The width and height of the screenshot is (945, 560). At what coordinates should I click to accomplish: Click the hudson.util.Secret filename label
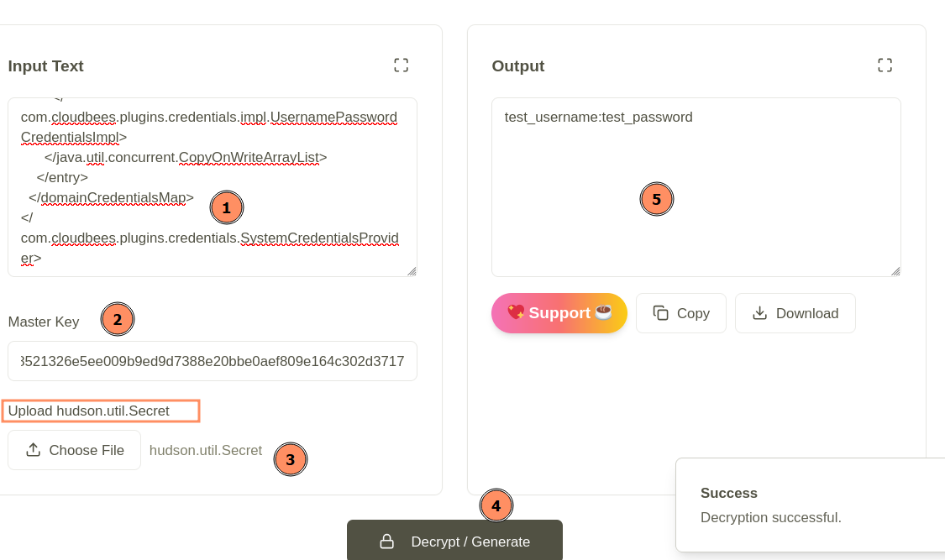(x=205, y=450)
